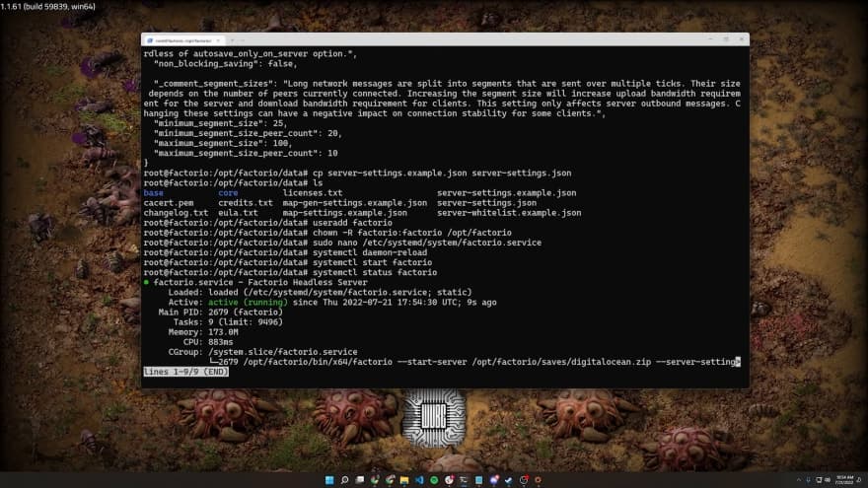868x488 pixels.
Task: Open File Explorer from the taskbar
Action: click(x=404, y=480)
